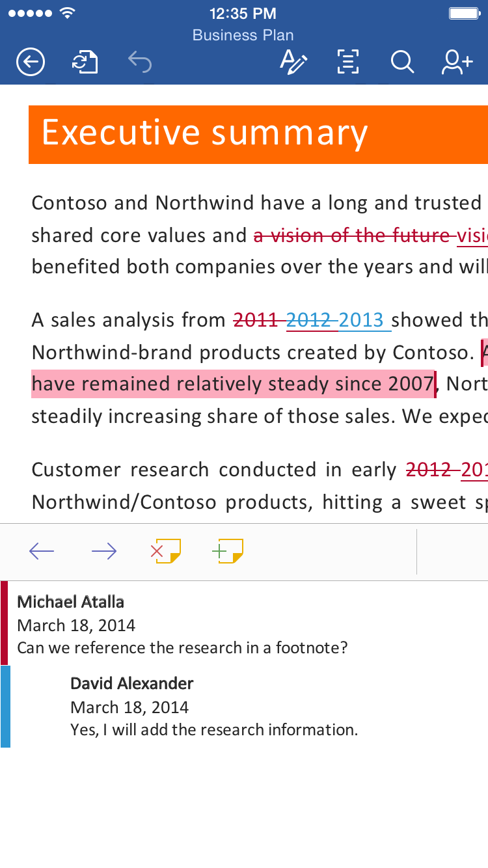Open text editing pencil tool
This screenshot has width=488, height=868.
(293, 62)
